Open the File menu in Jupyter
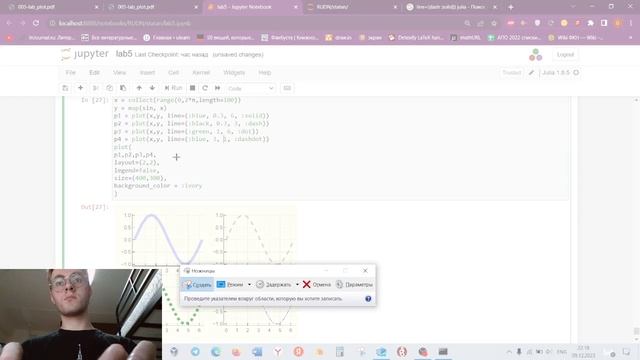Screen dimensions: 640x360 (x=71, y=73)
